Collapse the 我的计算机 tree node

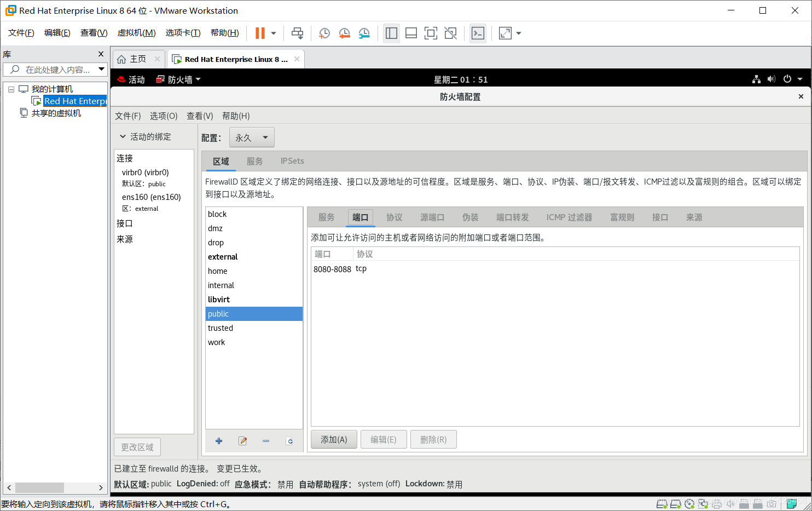coord(11,89)
